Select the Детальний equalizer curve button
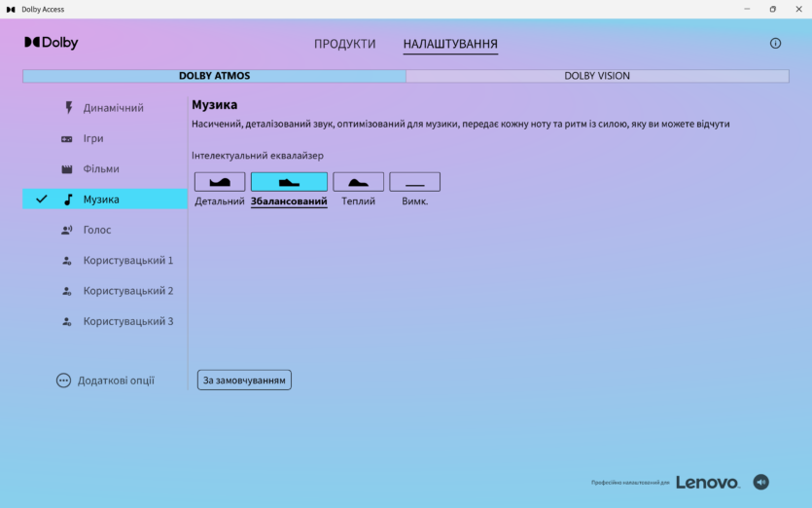812x508 pixels. 220,182
